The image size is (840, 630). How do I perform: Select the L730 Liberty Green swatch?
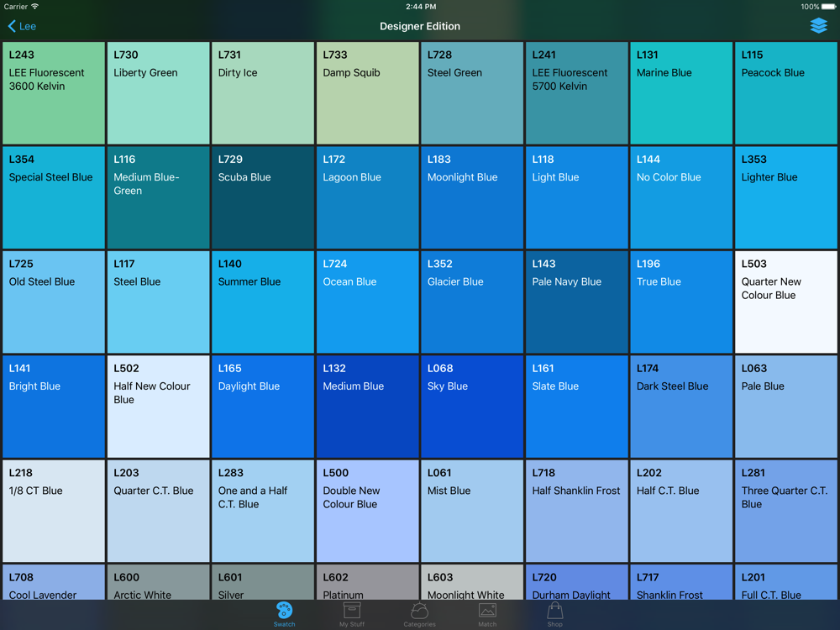click(x=158, y=92)
